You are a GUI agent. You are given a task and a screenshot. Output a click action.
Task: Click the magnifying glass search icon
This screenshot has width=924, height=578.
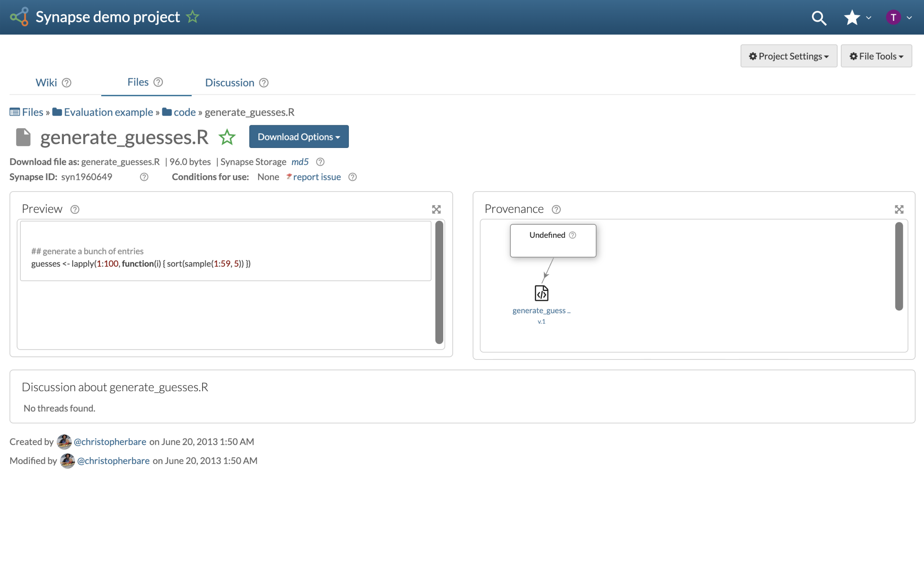[819, 18]
